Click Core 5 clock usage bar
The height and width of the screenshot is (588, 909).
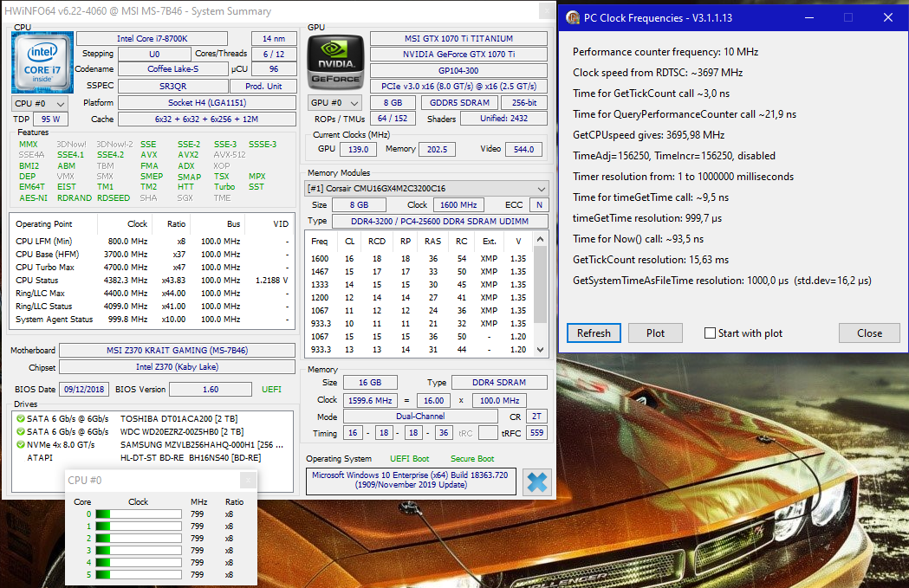[x=138, y=575]
